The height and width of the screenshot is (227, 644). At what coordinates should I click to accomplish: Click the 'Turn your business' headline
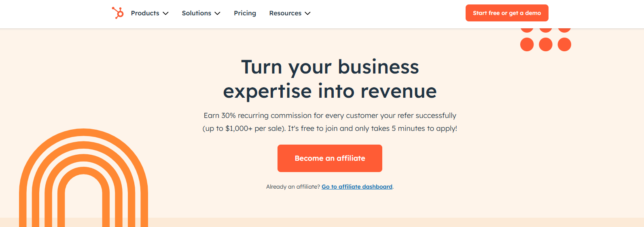(330, 67)
